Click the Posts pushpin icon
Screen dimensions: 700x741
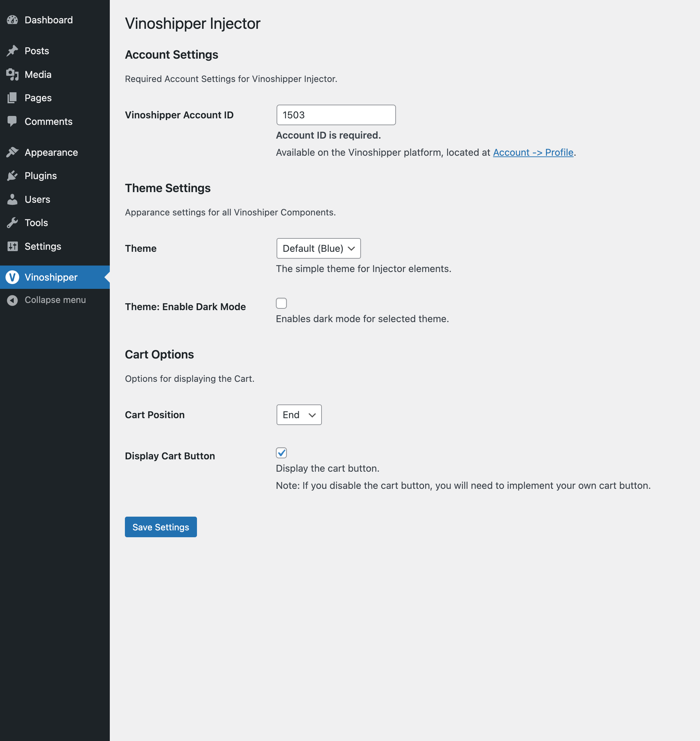pos(12,51)
